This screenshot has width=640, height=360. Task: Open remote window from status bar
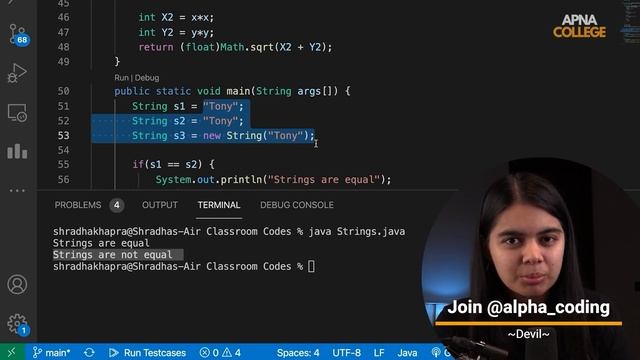coord(11,352)
